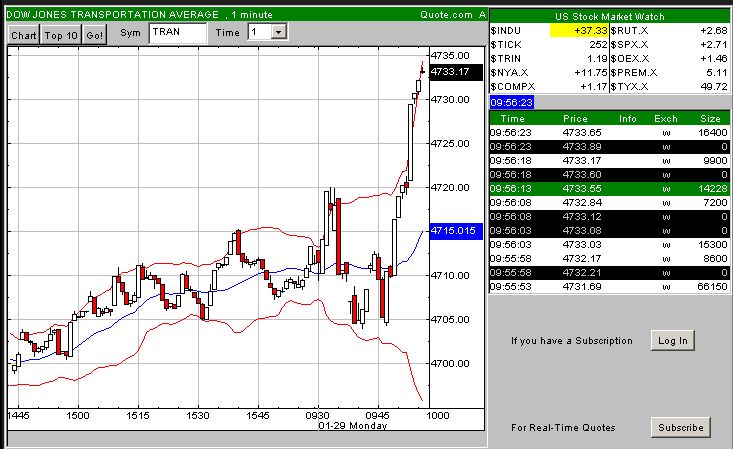The height and width of the screenshot is (449, 733).
Task: Click the 4700.00 price axis label
Action: (450, 363)
